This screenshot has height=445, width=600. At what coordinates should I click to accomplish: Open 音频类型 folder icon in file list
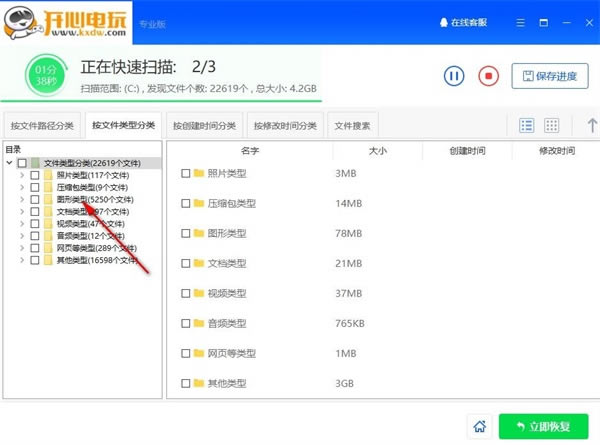click(199, 323)
